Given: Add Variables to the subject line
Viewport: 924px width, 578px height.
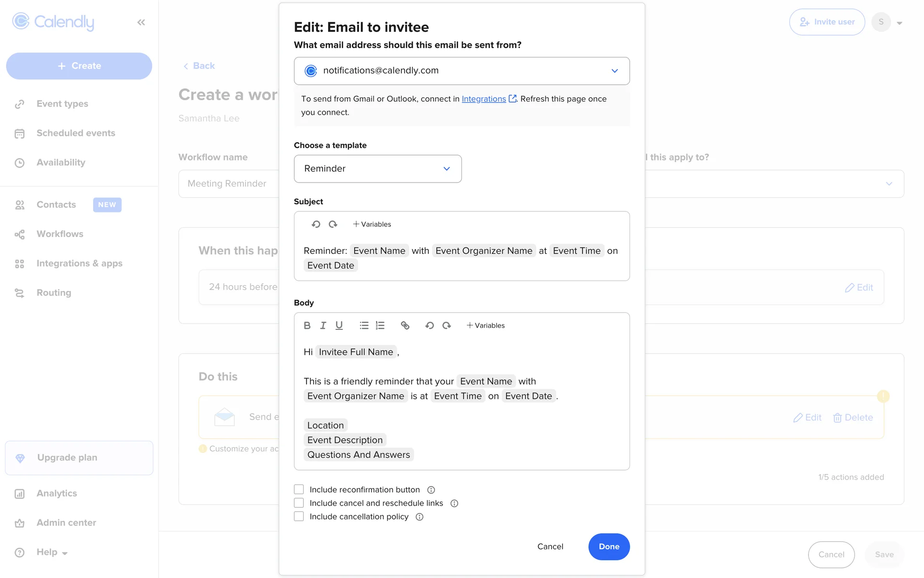Looking at the screenshot, I should point(372,224).
